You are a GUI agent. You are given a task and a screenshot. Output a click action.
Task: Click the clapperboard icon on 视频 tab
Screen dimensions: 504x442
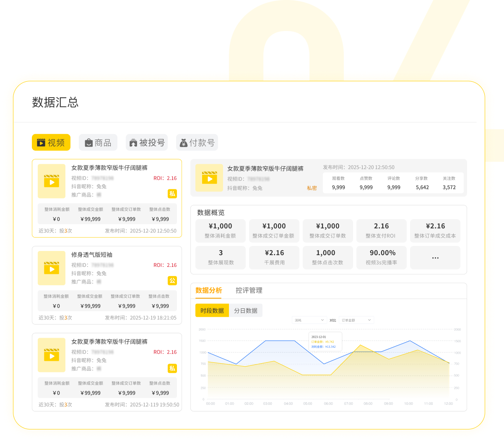(x=41, y=143)
